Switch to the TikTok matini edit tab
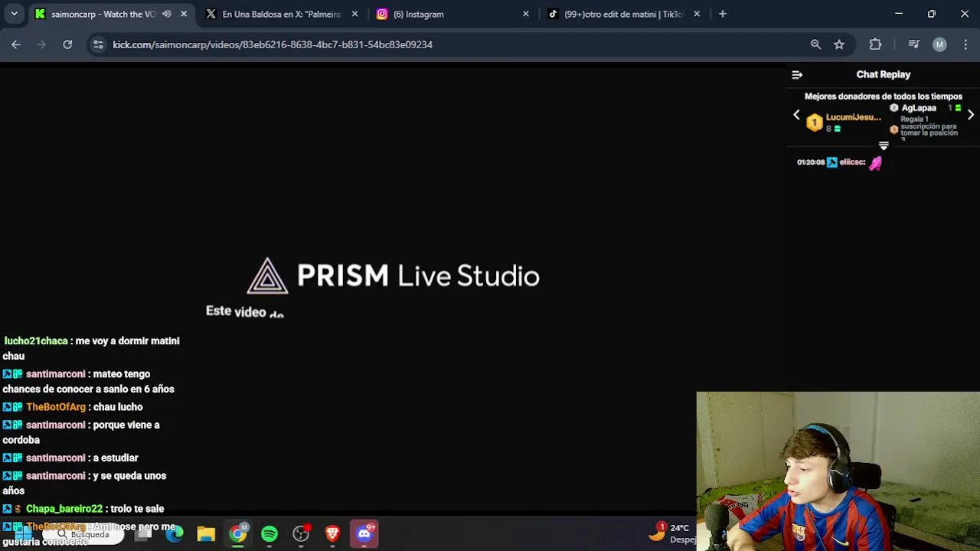The width and height of the screenshot is (980, 551). (623, 14)
